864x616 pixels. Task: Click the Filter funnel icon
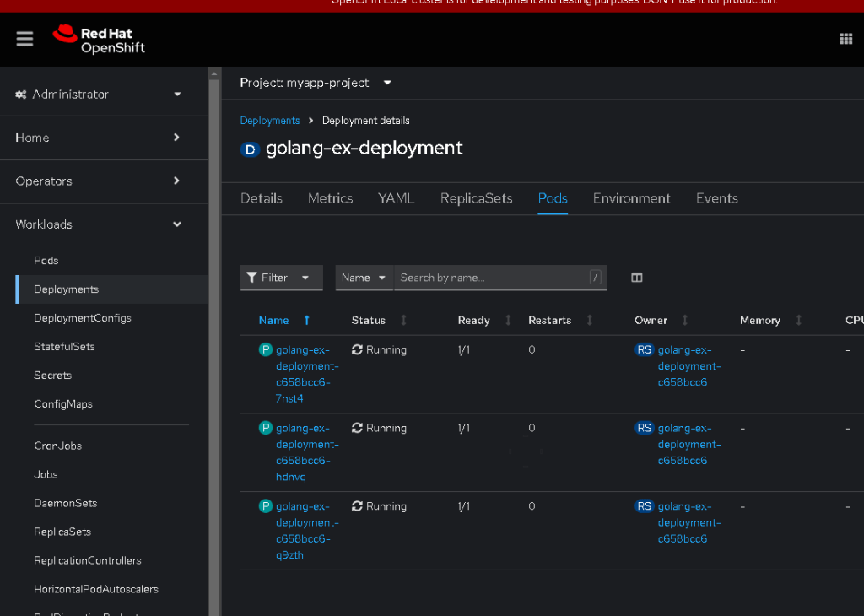pos(251,277)
